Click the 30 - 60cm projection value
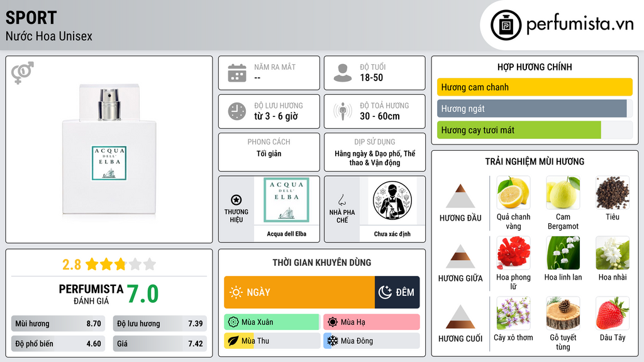Screen dimensions: 644x362 coord(380,116)
